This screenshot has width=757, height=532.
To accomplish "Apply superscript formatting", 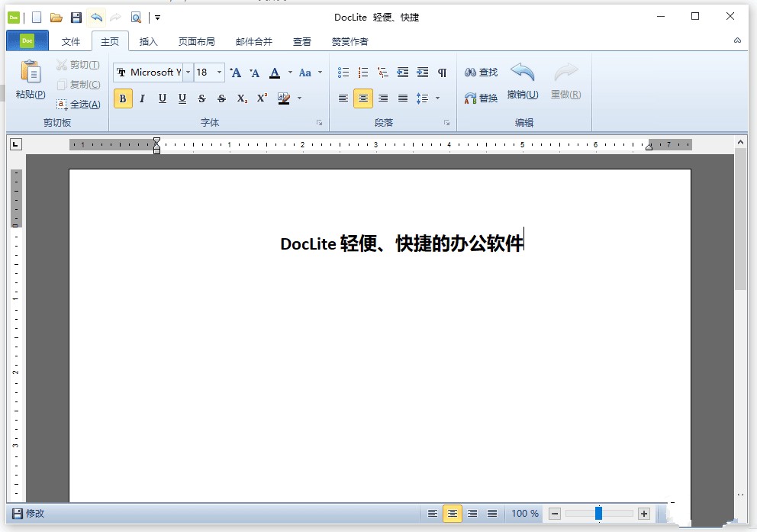I will [x=263, y=98].
